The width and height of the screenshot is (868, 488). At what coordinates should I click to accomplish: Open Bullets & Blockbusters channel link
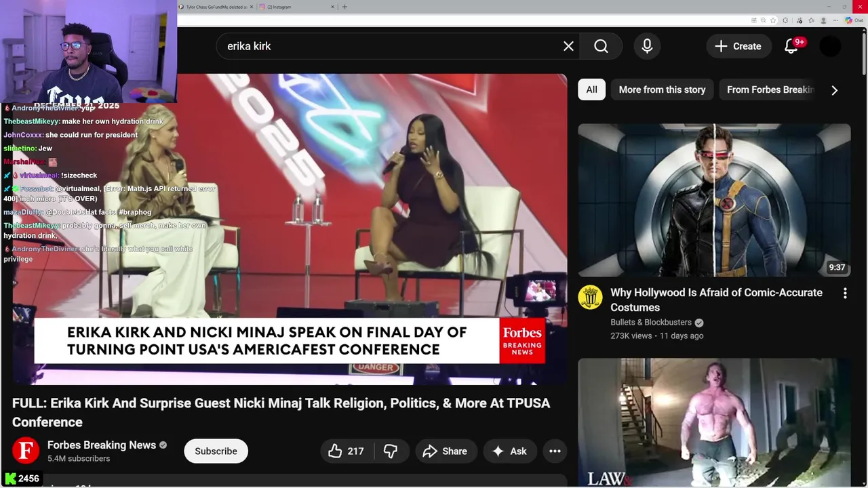(x=651, y=323)
